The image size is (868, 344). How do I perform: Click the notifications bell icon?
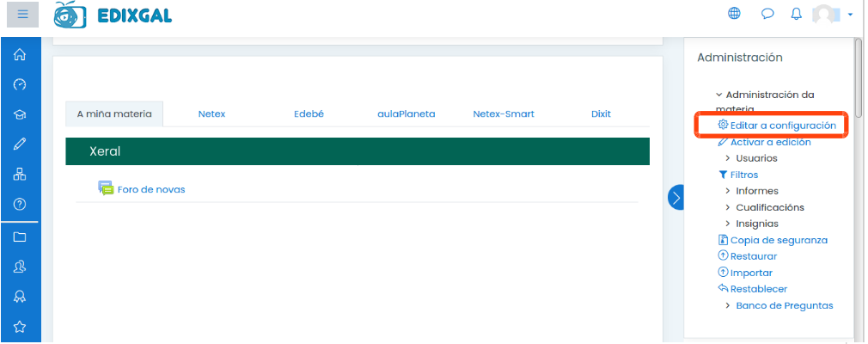(x=796, y=14)
